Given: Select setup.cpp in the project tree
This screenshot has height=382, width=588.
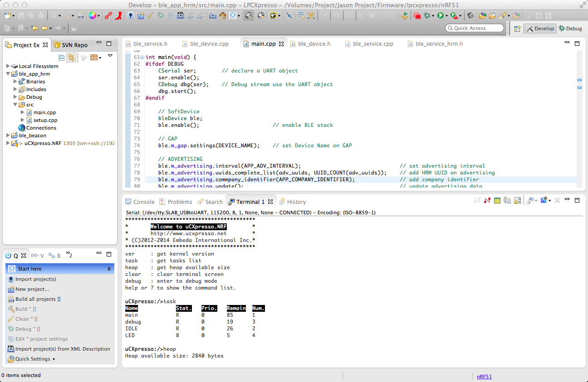Looking at the screenshot, I should click(45, 120).
